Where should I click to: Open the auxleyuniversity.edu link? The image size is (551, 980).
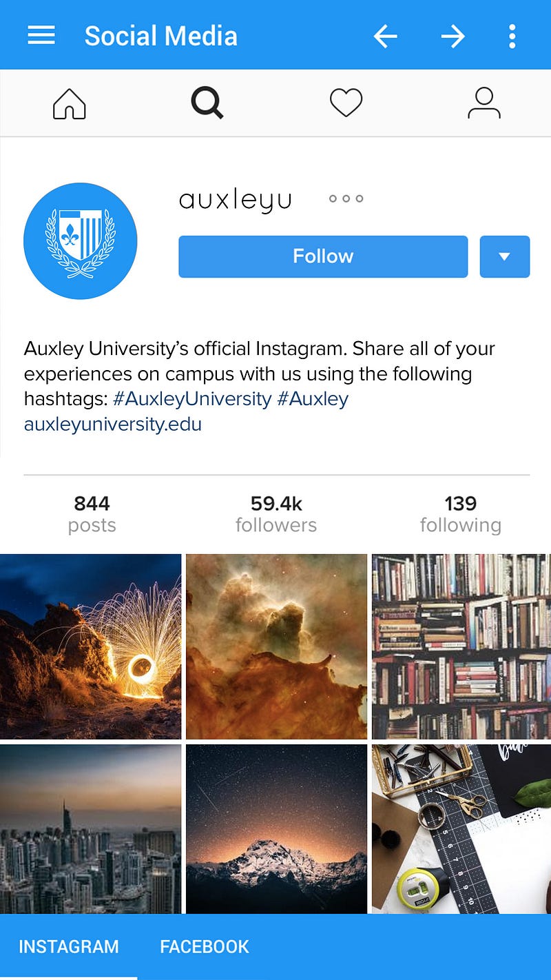[x=113, y=424]
